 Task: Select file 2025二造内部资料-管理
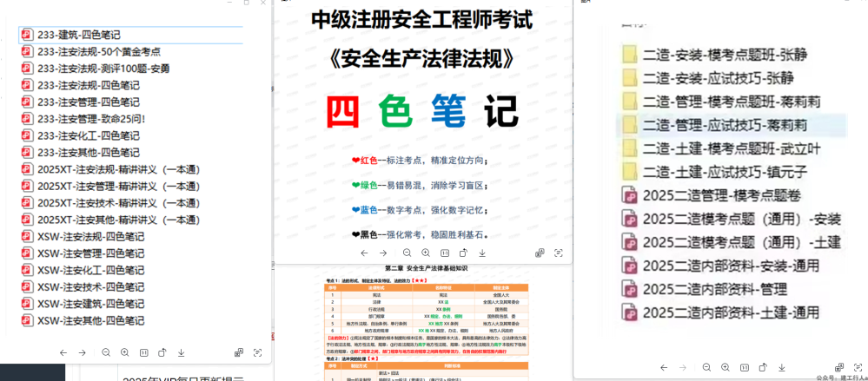704,289
